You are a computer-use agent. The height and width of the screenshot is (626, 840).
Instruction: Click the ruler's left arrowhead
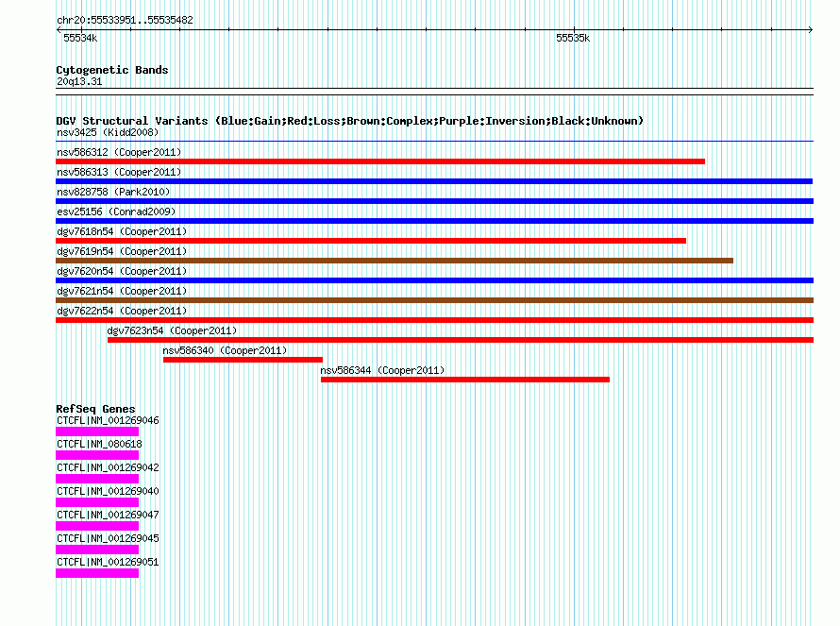coord(59,30)
